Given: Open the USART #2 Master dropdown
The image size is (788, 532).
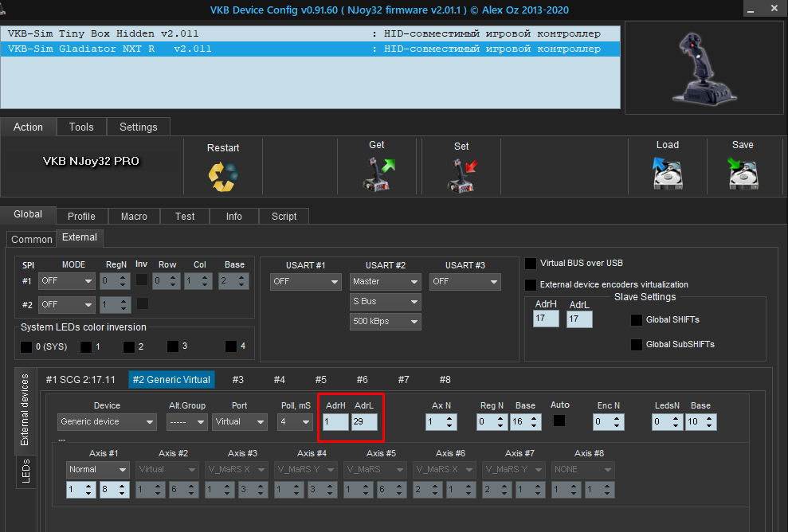Looking at the screenshot, I should [x=386, y=282].
